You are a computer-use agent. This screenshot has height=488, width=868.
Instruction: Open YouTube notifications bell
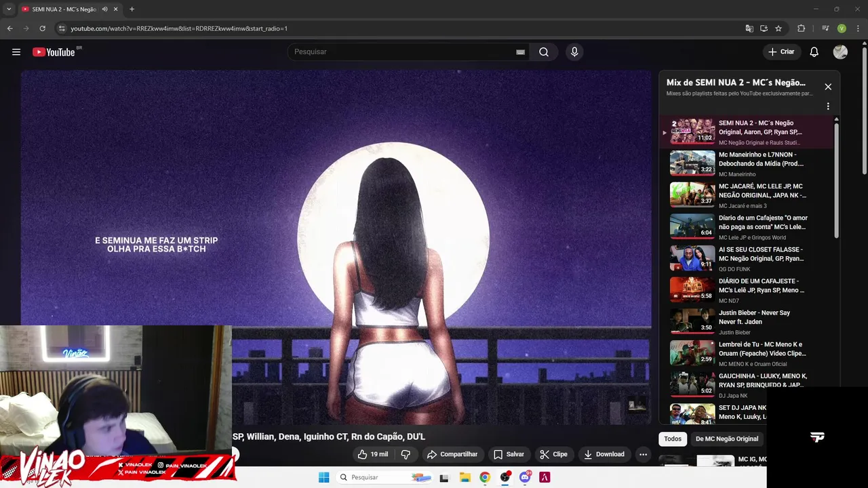814,52
